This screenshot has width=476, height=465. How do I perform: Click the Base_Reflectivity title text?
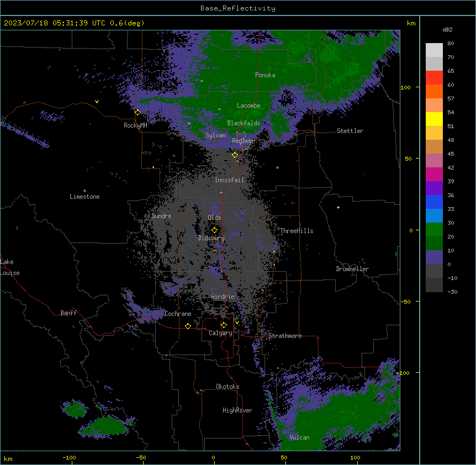point(238,8)
